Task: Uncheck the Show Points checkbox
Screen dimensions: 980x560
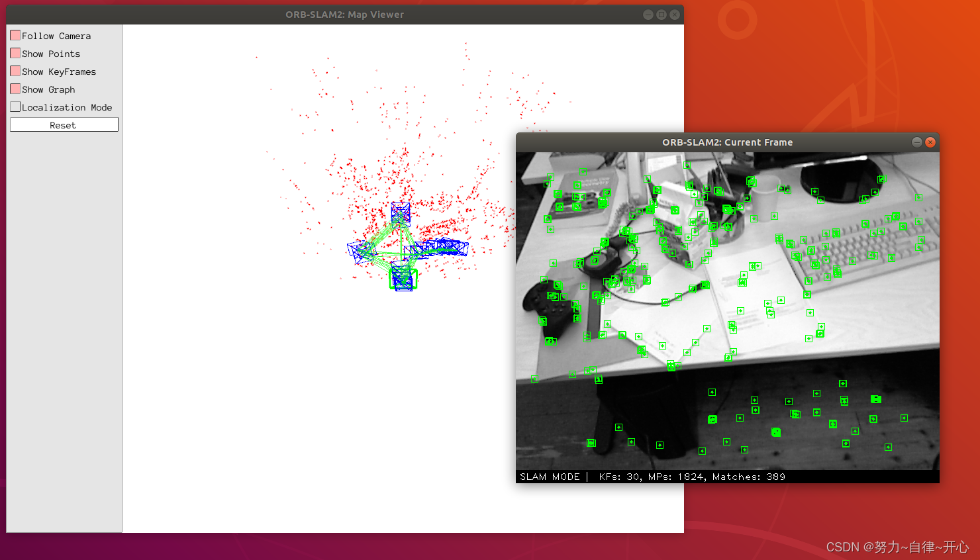Action: [15, 53]
